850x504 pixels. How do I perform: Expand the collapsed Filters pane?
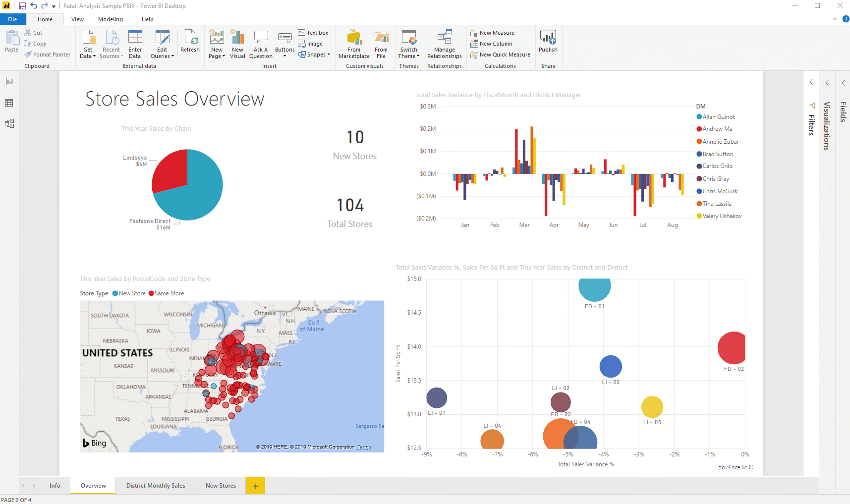(811, 82)
